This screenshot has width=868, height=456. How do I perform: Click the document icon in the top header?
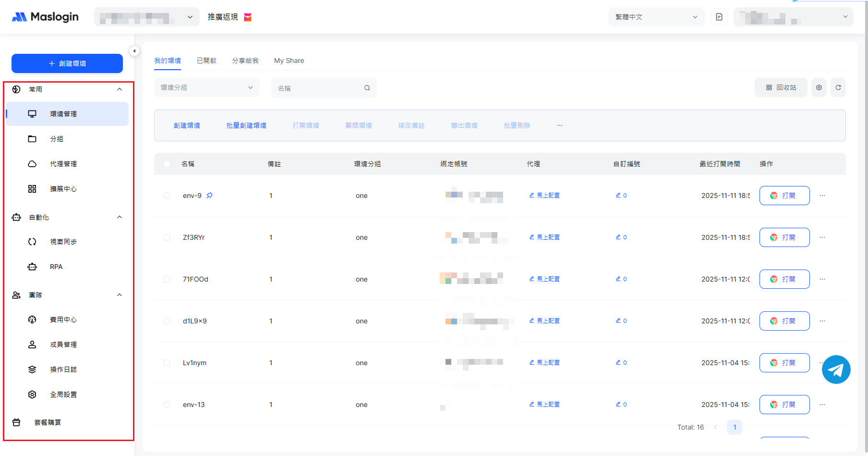(x=719, y=17)
